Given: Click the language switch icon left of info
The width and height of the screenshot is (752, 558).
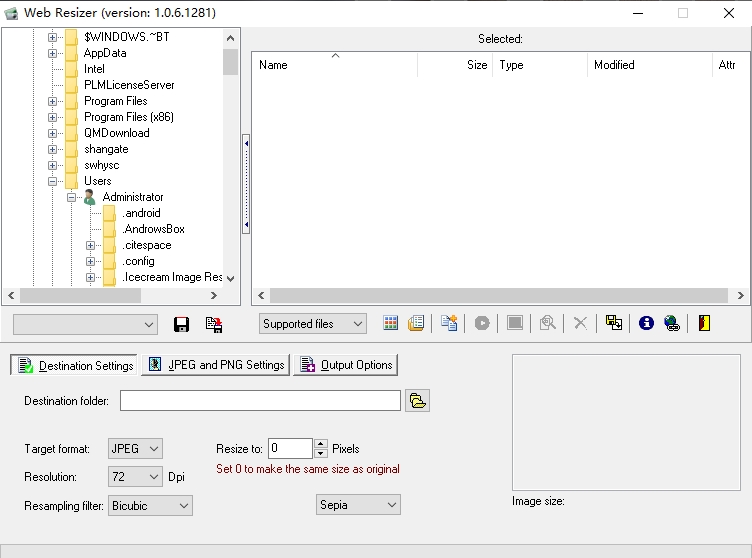Looking at the screenshot, I should pyautogui.click(x=614, y=323).
